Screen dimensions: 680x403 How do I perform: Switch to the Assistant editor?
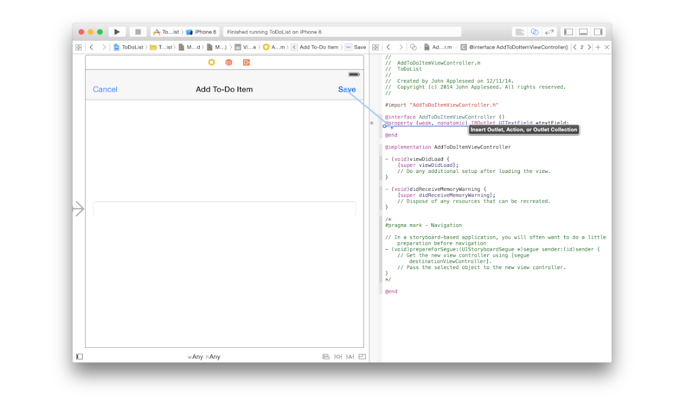click(x=534, y=32)
